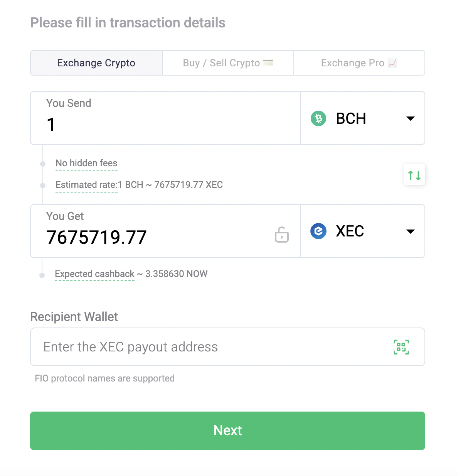Focus the You Send amount field
This screenshot has height=476, width=458.
[166, 124]
